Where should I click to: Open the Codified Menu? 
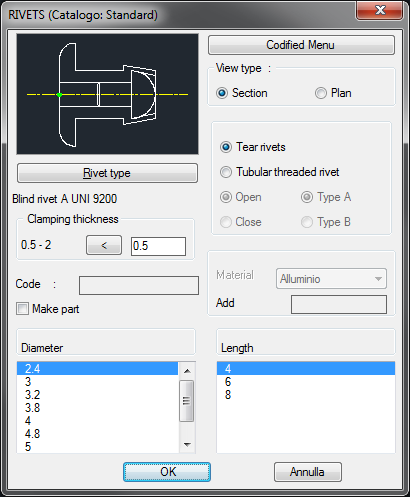pyautogui.click(x=301, y=45)
